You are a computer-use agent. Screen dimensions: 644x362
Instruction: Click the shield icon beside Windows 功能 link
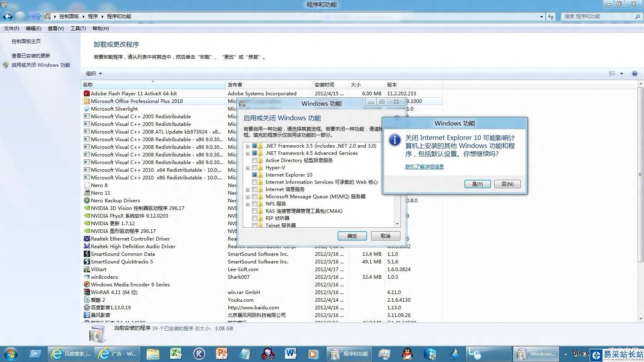tap(6, 65)
